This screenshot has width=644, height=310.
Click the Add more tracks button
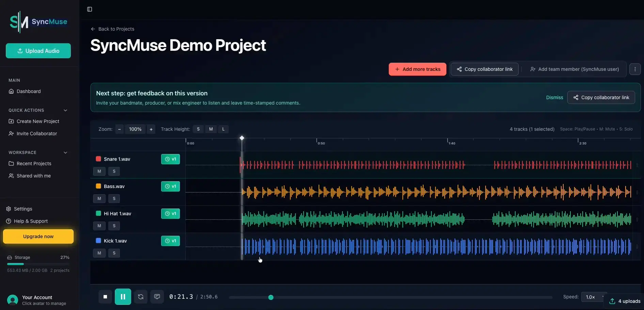(x=417, y=69)
